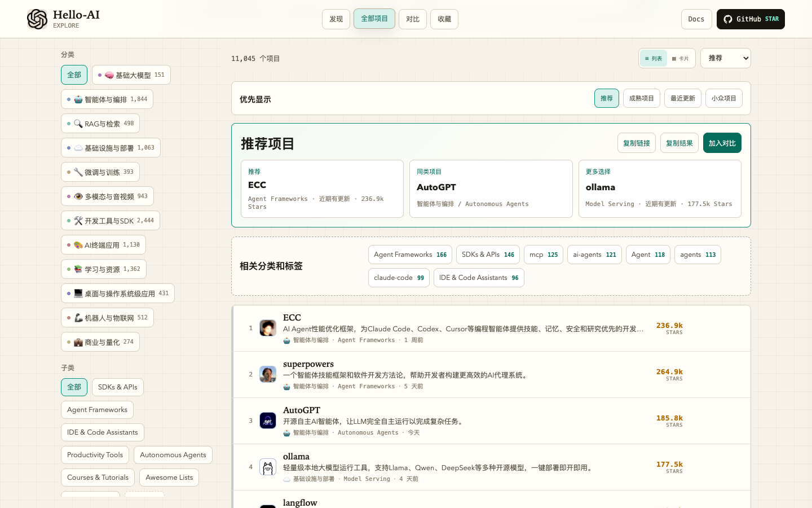This screenshot has width=812, height=508.
Task: Click the AutoGPT project avatar
Action: point(268,421)
